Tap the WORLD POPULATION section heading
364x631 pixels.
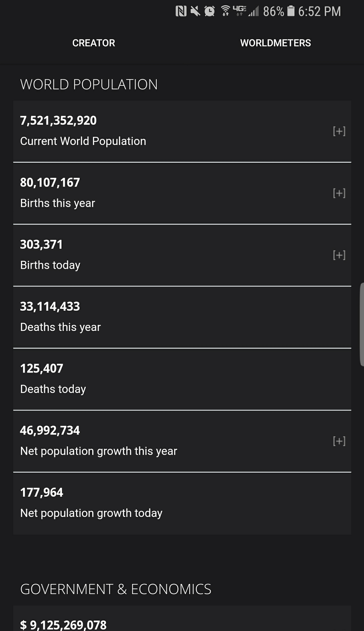tap(89, 84)
